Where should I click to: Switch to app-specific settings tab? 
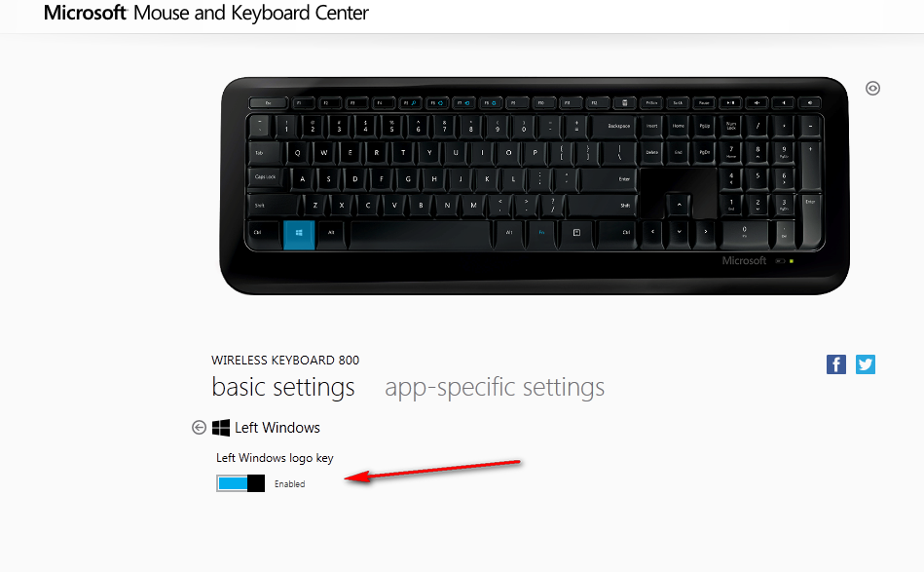(x=495, y=388)
